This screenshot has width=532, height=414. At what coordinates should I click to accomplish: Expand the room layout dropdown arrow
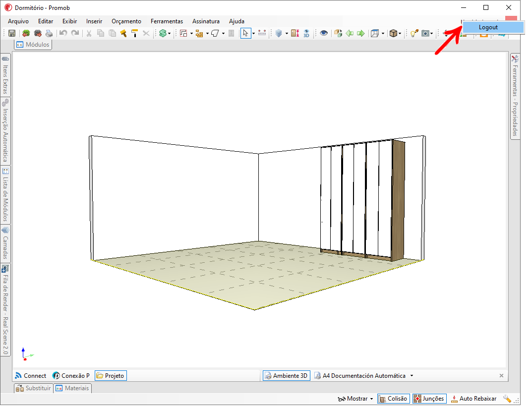191,33
